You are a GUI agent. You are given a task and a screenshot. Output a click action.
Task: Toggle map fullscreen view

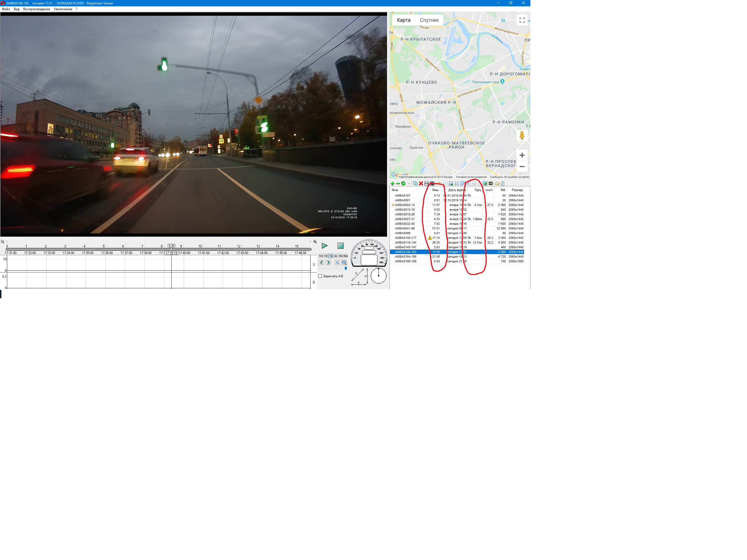point(522,20)
